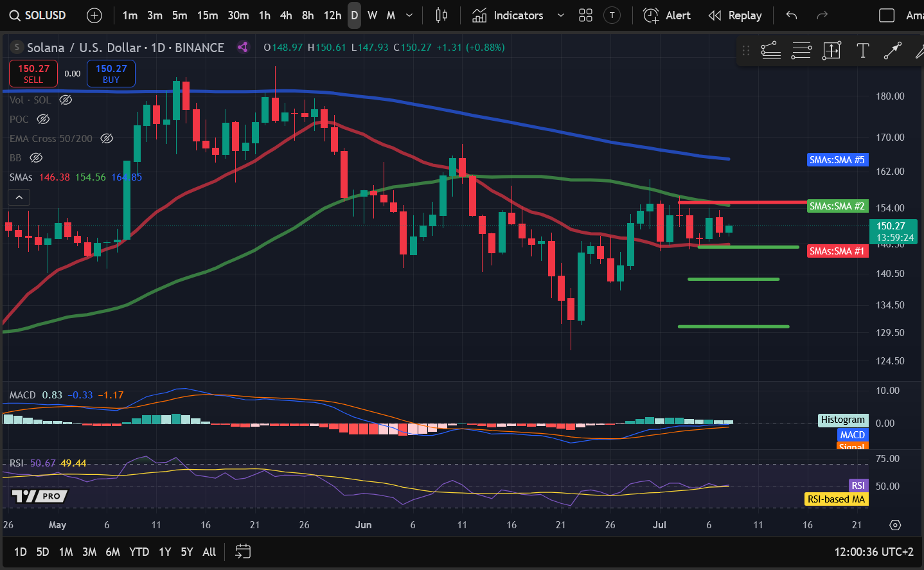924x570 pixels.
Task: Click the RSI-based MA scale label
Action: coord(835,499)
